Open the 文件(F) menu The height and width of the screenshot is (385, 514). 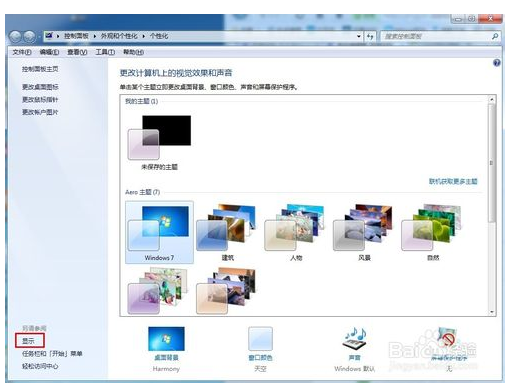[22, 52]
